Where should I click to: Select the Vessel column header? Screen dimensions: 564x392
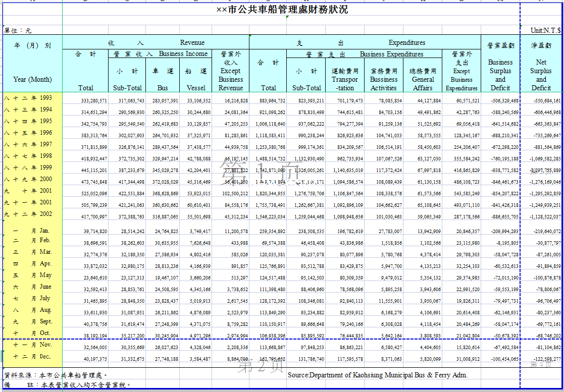[x=196, y=88]
